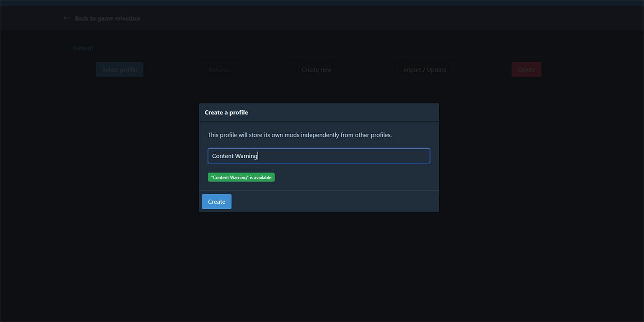
Task: Click the red Delete button
Action: click(x=526, y=69)
